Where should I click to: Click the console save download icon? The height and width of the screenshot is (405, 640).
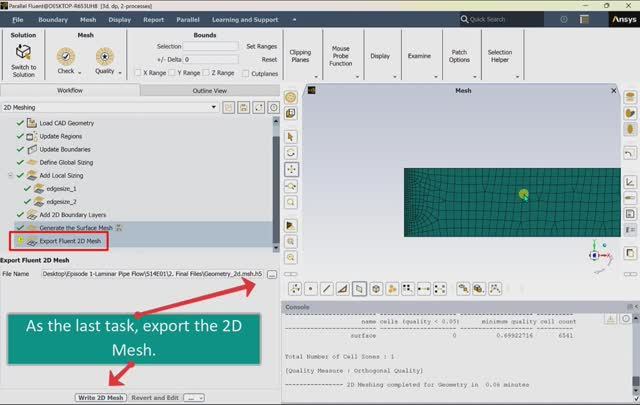(611, 319)
